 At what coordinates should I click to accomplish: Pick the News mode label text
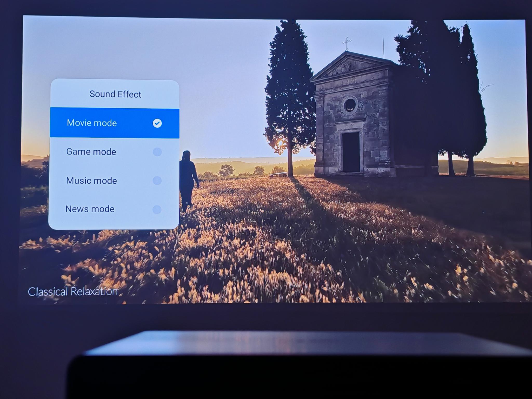click(90, 209)
